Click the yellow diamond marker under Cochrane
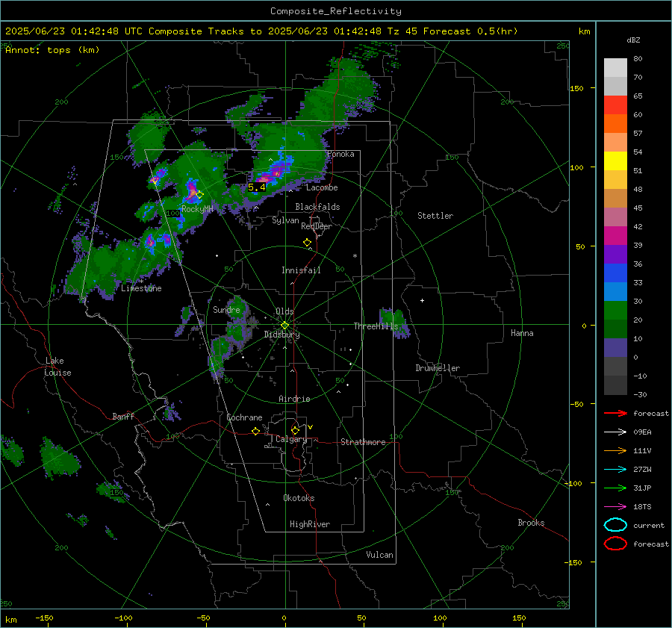 pos(255,432)
